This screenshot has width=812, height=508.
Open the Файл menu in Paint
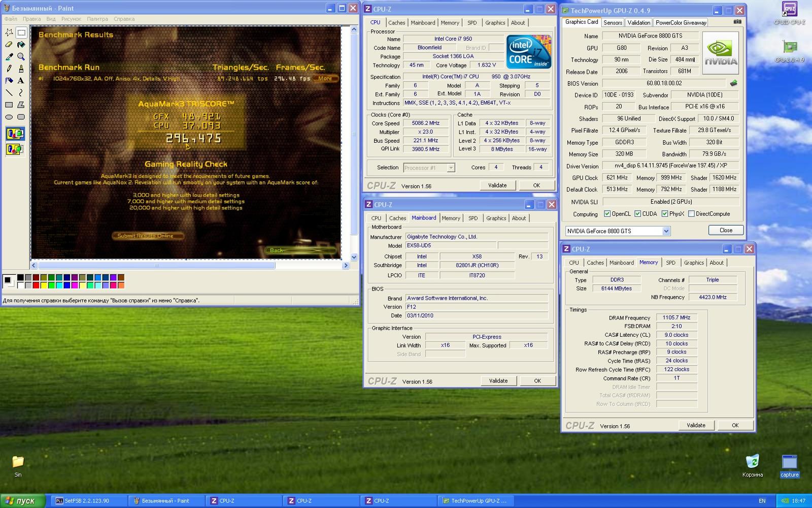[11, 19]
